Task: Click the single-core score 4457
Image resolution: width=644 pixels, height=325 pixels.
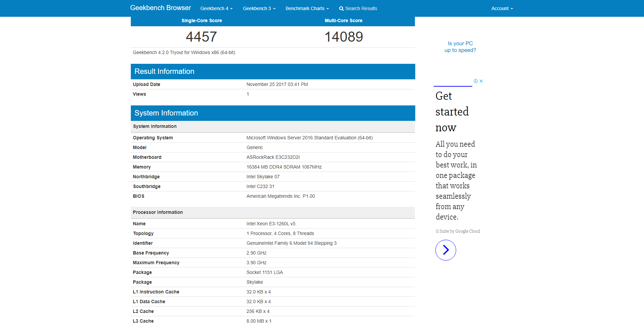Action: pyautogui.click(x=201, y=37)
